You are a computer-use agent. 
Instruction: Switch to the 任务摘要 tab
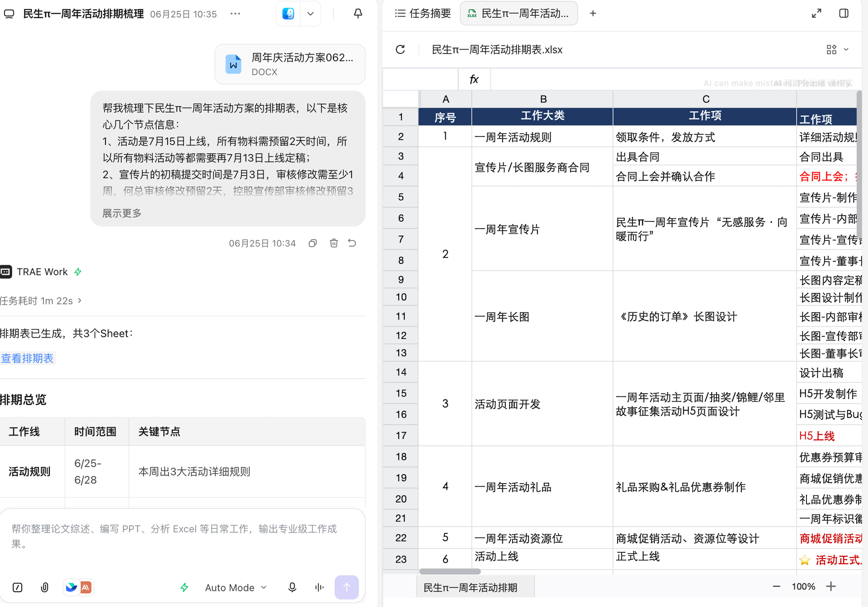point(423,14)
